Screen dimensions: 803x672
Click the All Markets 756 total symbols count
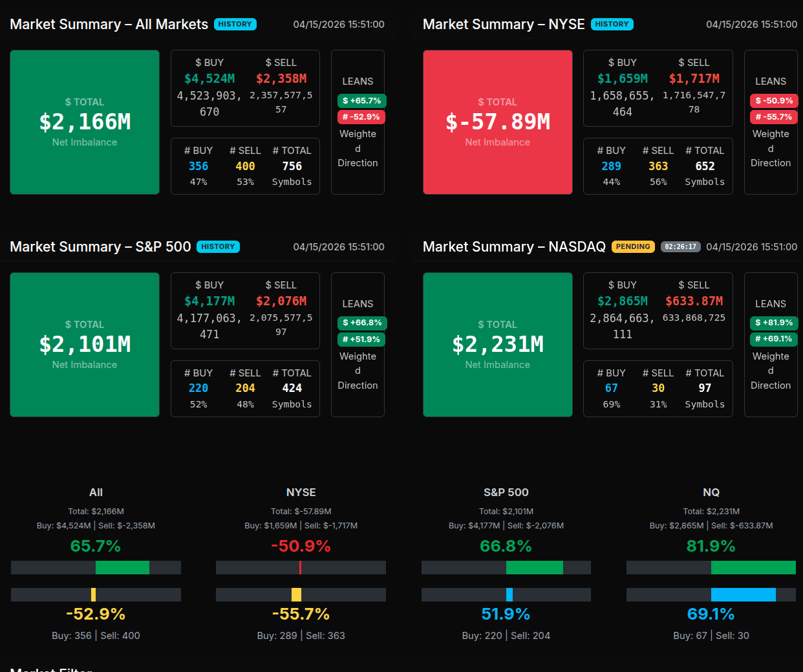pos(292,167)
